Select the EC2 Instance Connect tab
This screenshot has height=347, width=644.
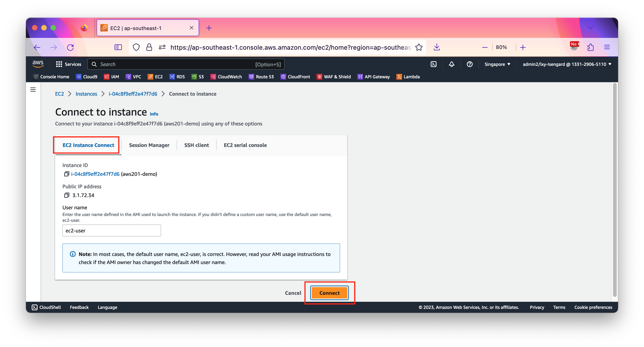click(88, 145)
